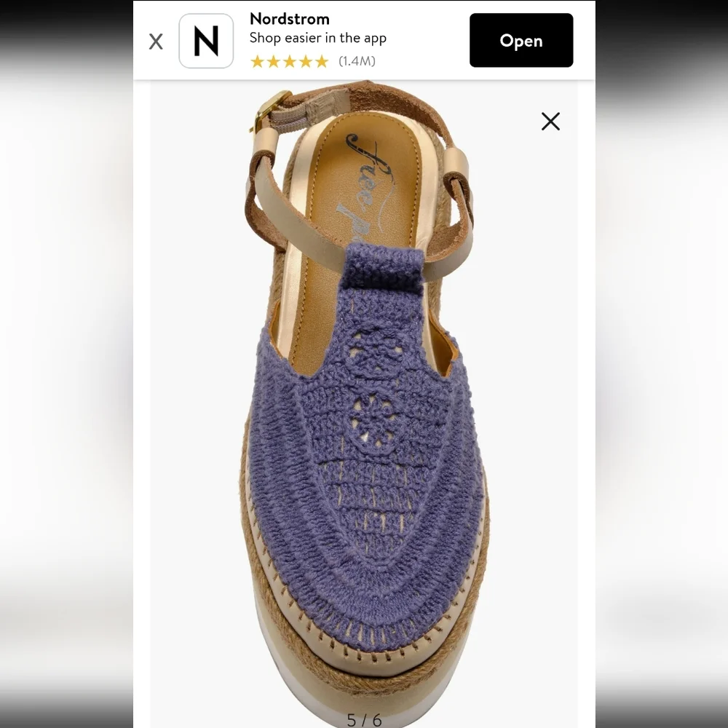Click the first gold rating star

pos(257,61)
